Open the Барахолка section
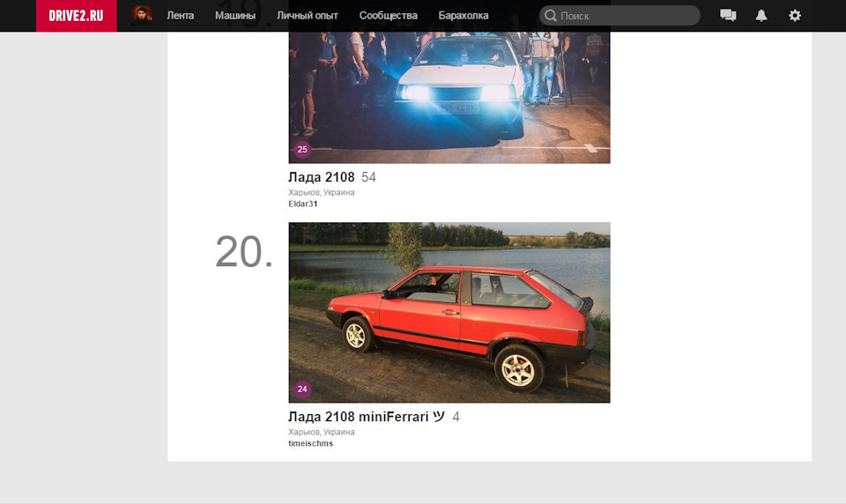 464,16
